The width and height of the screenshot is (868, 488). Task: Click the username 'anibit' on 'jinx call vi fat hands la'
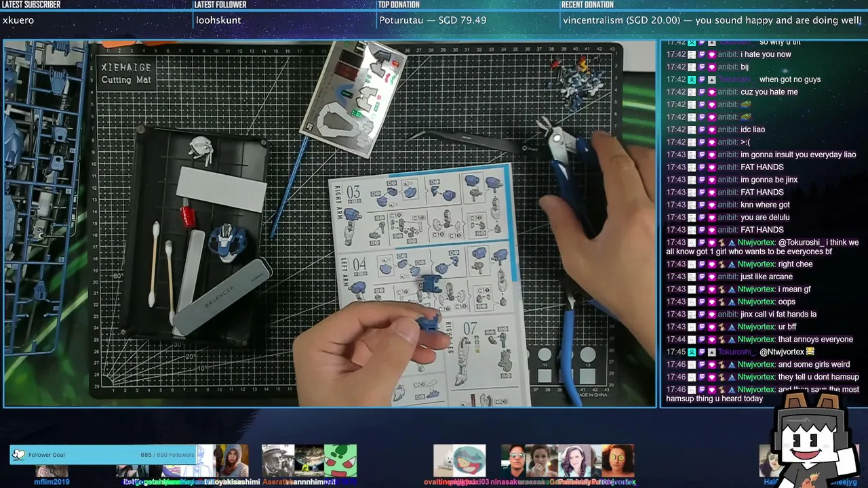click(x=728, y=314)
